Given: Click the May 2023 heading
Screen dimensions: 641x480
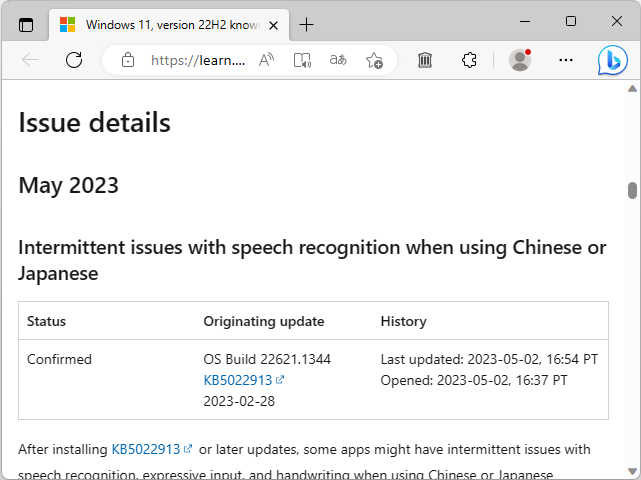Looking at the screenshot, I should click(x=69, y=185).
